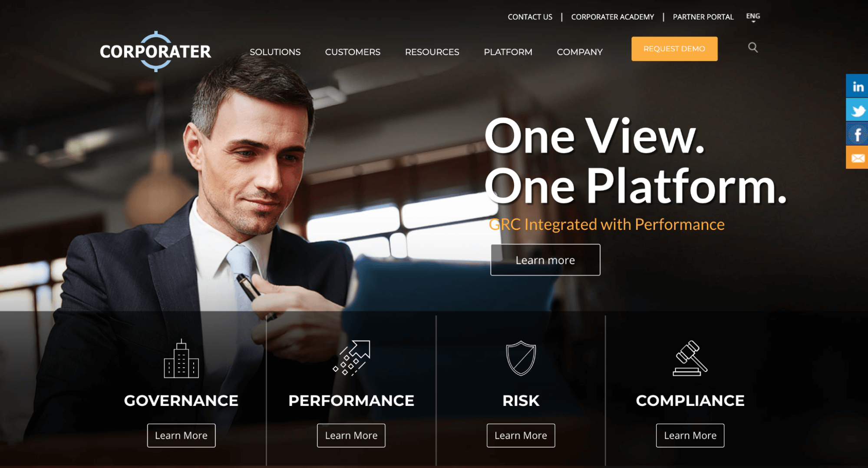Click the Compliance gavel icon
This screenshot has height=468, width=868.
coord(690,358)
